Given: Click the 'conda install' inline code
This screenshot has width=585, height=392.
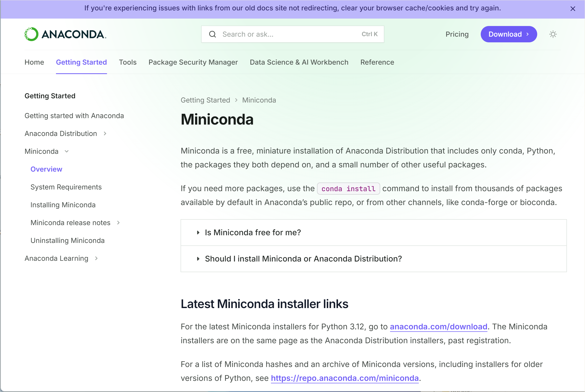Looking at the screenshot, I should [348, 189].
